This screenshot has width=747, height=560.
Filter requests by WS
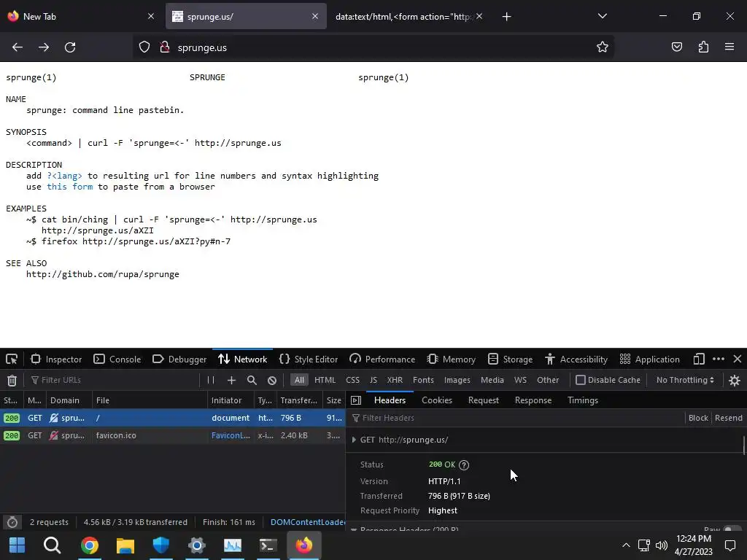click(520, 380)
